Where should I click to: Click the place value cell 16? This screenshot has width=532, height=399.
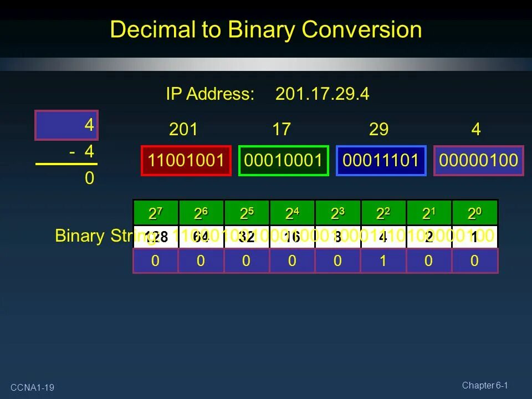pyautogui.click(x=292, y=237)
